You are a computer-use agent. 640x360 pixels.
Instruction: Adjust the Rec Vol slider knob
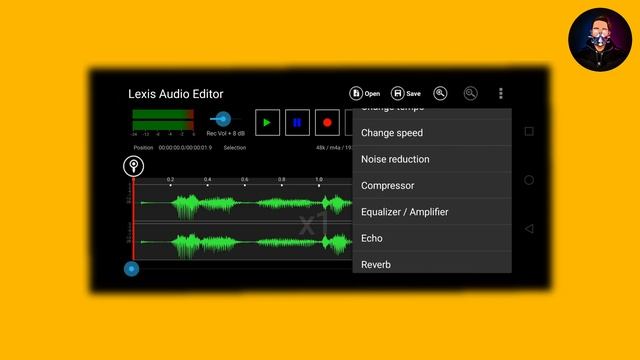click(223, 119)
